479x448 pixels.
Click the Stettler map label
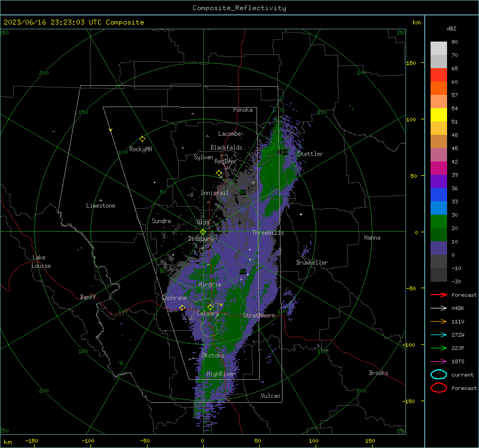[310, 154]
